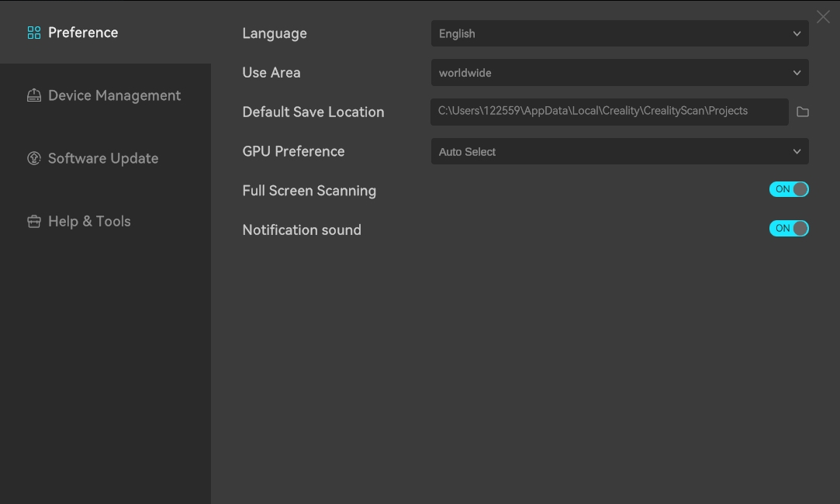Click the Software Update arrow icon

tap(34, 158)
